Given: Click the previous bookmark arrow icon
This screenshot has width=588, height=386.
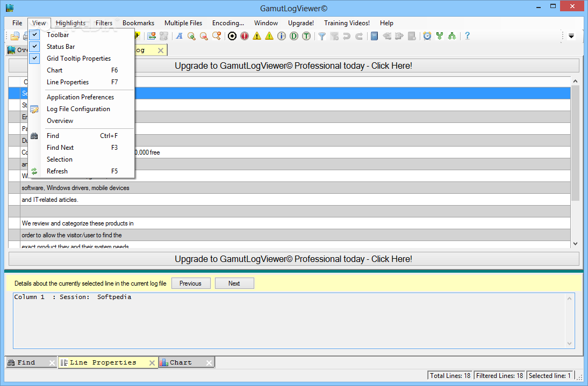Looking at the screenshot, I should [387, 36].
